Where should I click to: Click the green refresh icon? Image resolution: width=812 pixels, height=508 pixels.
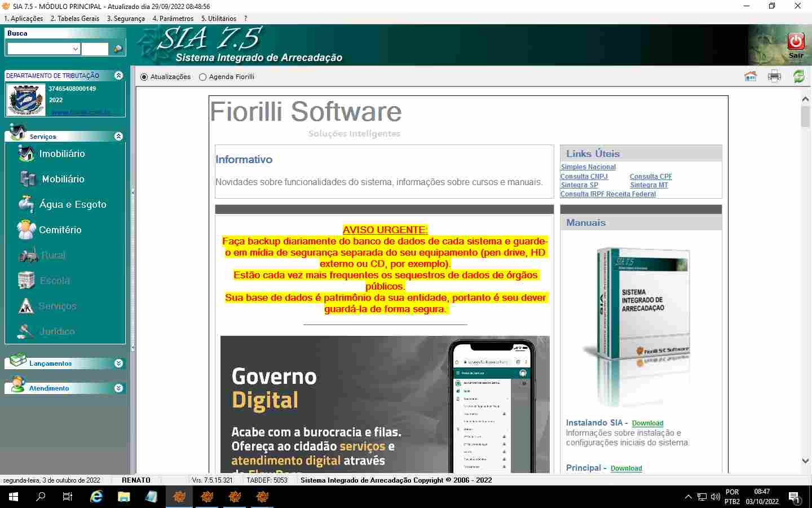[x=798, y=76]
